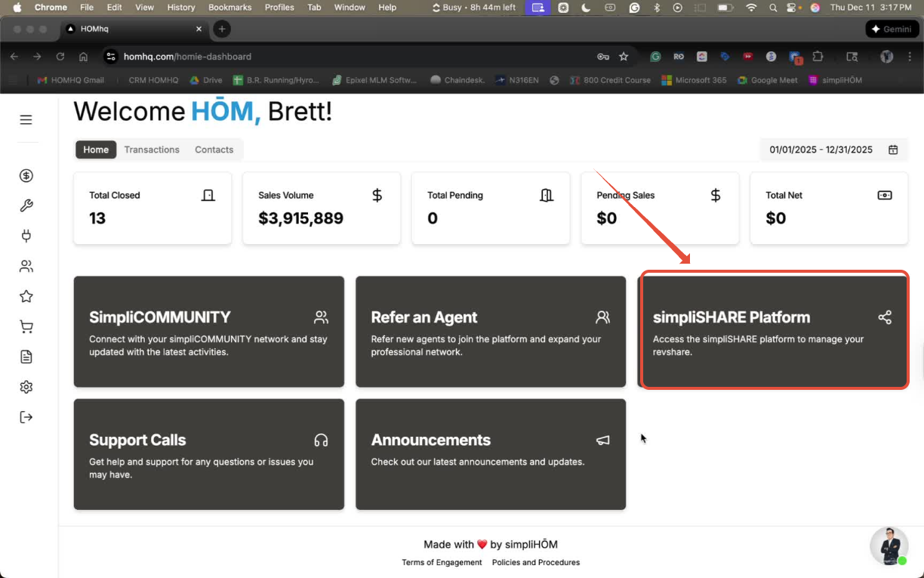924x578 pixels.
Task: Open the Terms of Engagement link
Action: tap(442, 562)
